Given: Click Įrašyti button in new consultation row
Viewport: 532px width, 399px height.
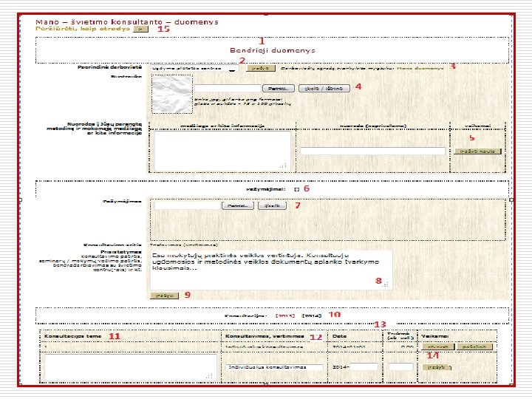Looking at the screenshot, I should [437, 367].
